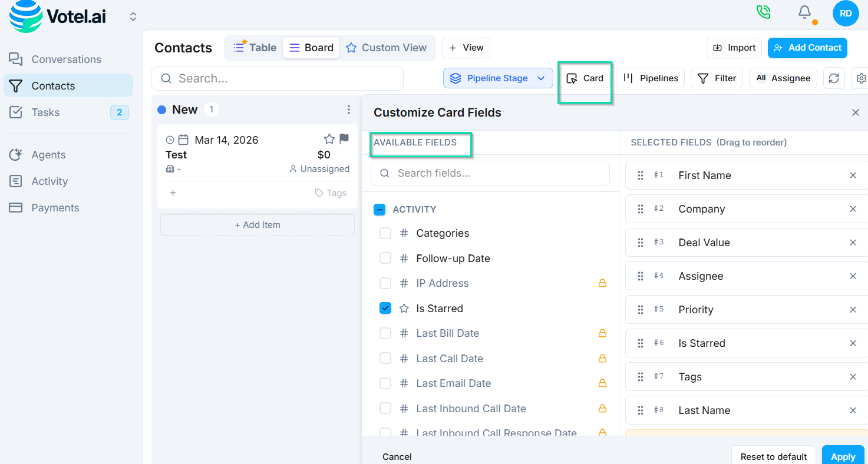Reset card fields to default
The height and width of the screenshot is (464, 868).
click(x=773, y=456)
